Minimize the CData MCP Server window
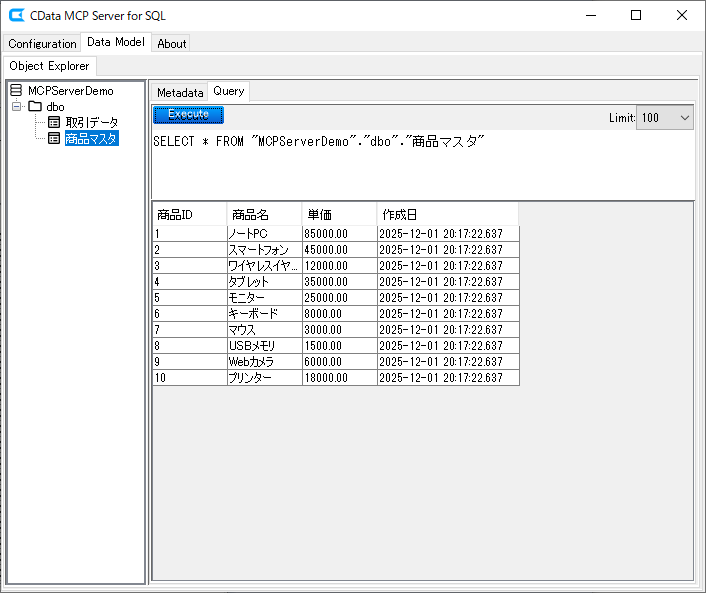 coord(591,15)
